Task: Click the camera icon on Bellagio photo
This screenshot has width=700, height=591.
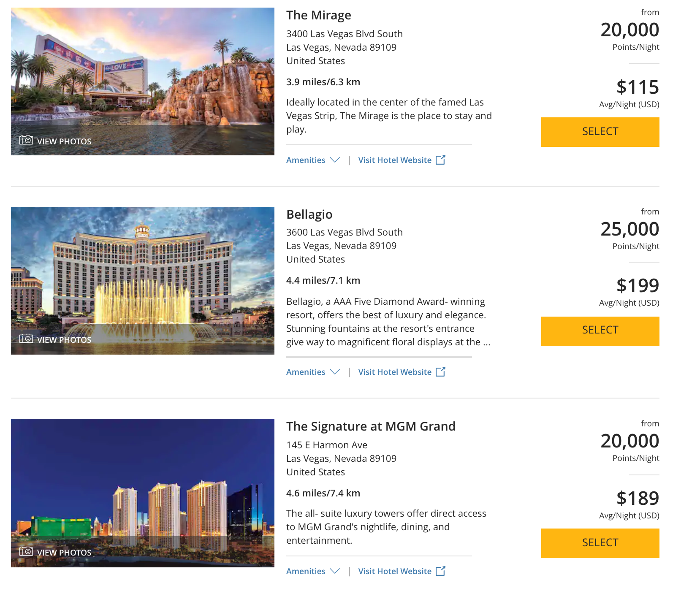Action: tap(26, 339)
